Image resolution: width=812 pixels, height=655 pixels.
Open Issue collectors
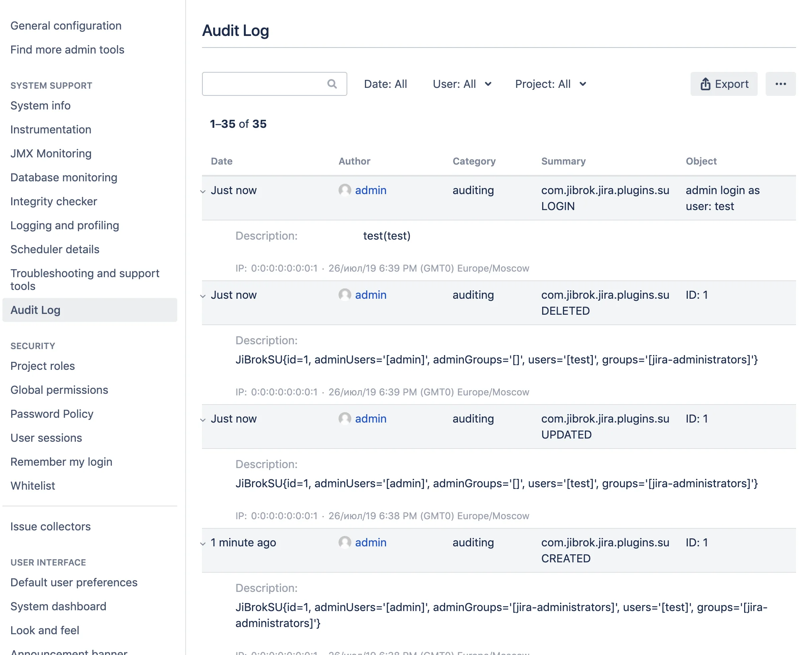[50, 526]
